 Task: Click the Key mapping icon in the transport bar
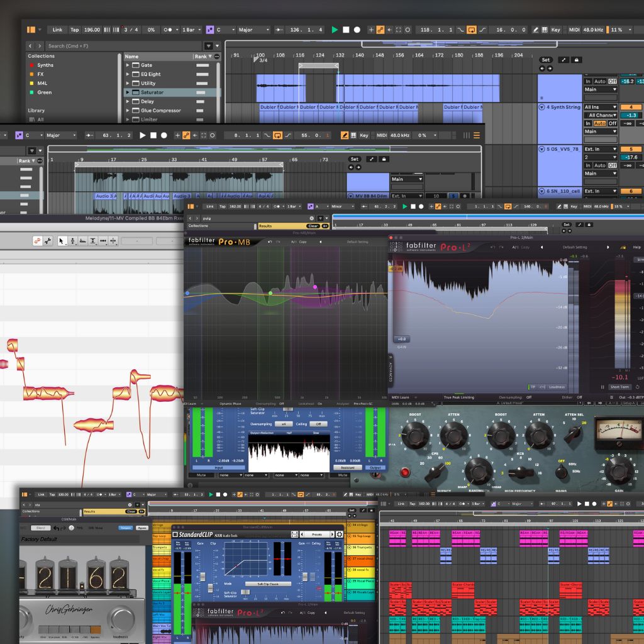(x=555, y=29)
